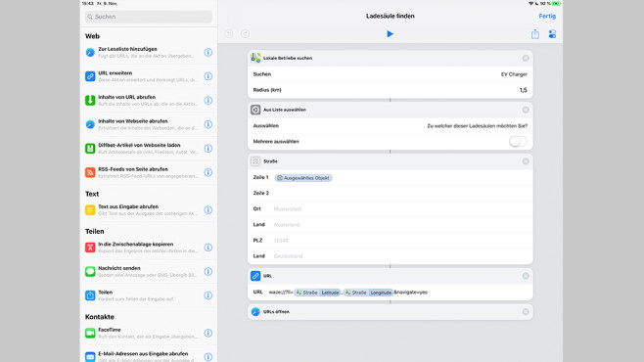Redo change arrow icon

pos(246,34)
